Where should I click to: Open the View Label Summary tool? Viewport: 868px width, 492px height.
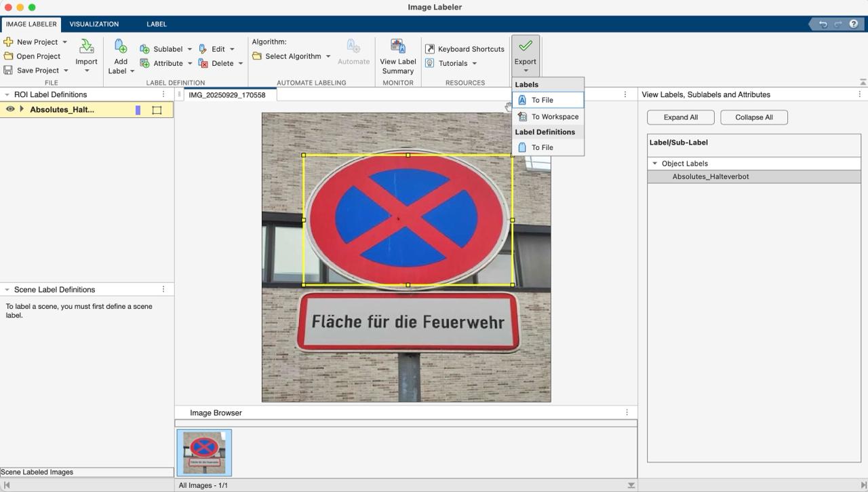pos(398,48)
